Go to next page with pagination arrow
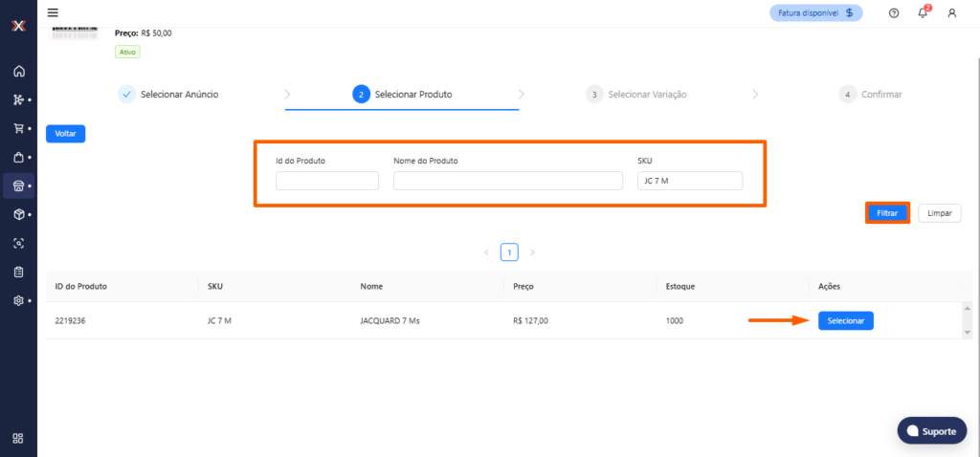The image size is (980, 457). tap(532, 252)
